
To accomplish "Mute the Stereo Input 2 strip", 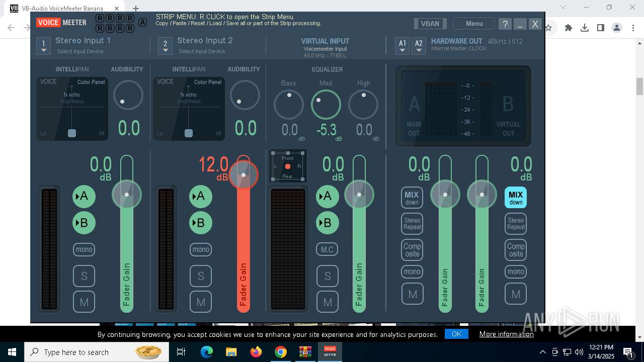I will [x=201, y=302].
